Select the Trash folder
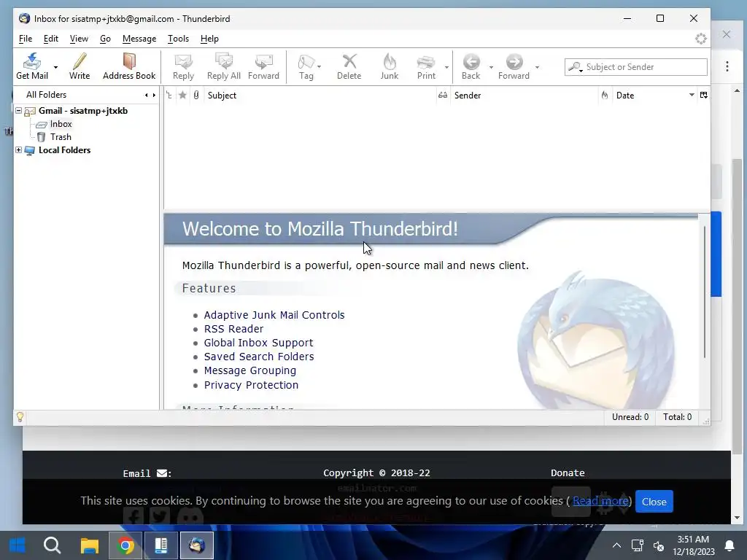This screenshot has height=560, width=747. [61, 137]
